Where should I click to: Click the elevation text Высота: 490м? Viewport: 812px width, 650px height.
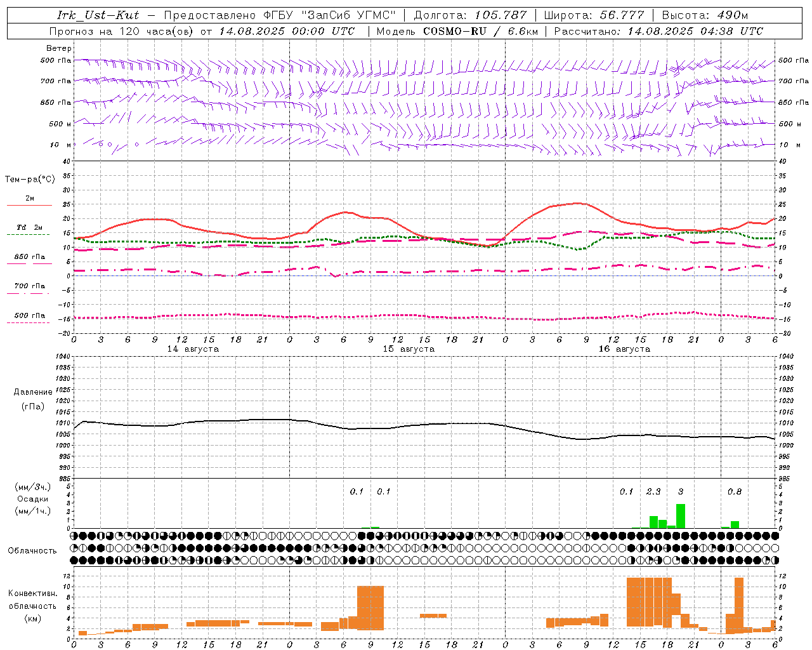pos(705,15)
